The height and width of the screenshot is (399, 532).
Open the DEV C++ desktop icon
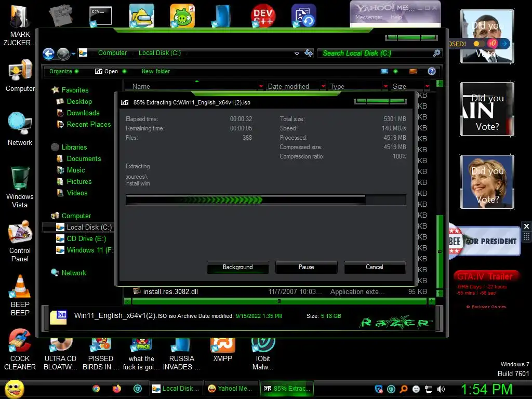[263, 16]
